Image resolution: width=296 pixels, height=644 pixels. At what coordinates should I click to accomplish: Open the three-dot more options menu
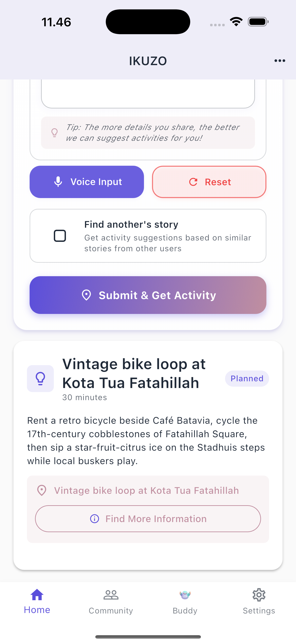point(280,61)
